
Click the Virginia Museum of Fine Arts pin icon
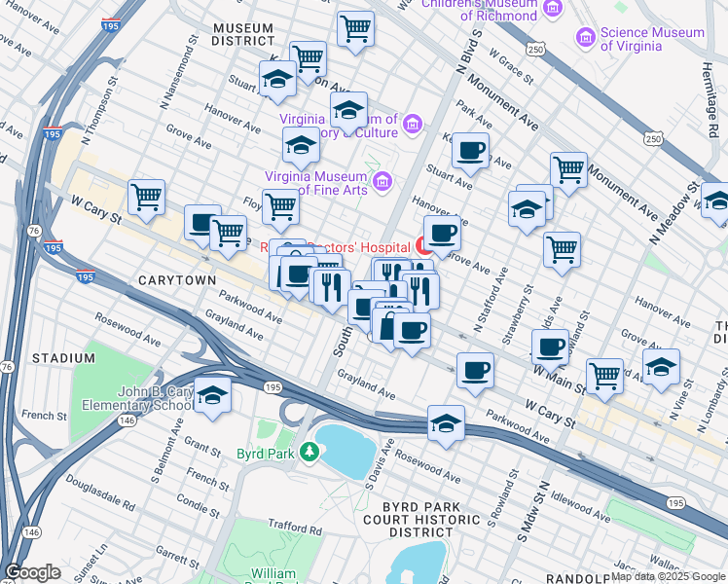coord(382,181)
